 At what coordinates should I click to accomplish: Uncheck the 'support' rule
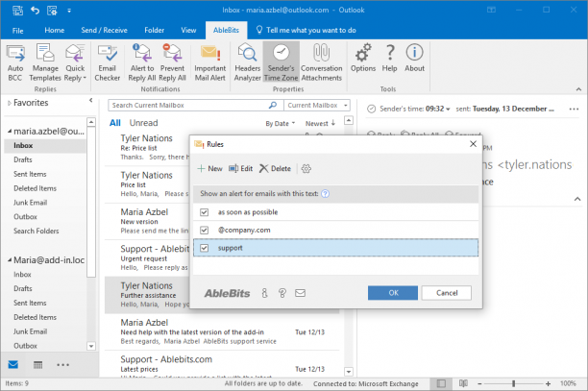204,248
